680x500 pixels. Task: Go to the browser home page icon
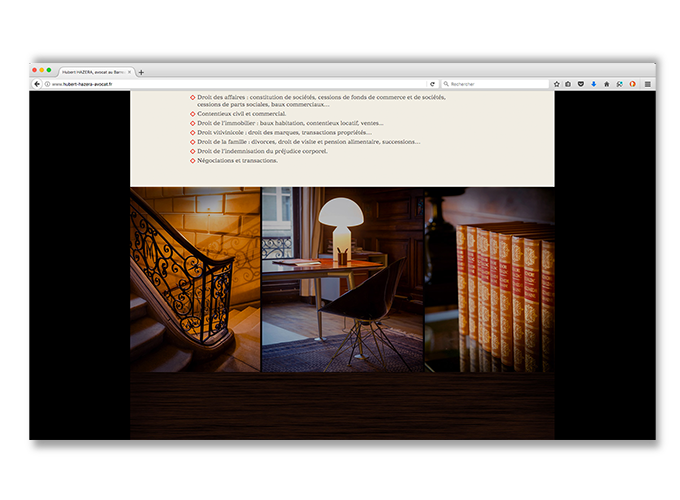(606, 84)
